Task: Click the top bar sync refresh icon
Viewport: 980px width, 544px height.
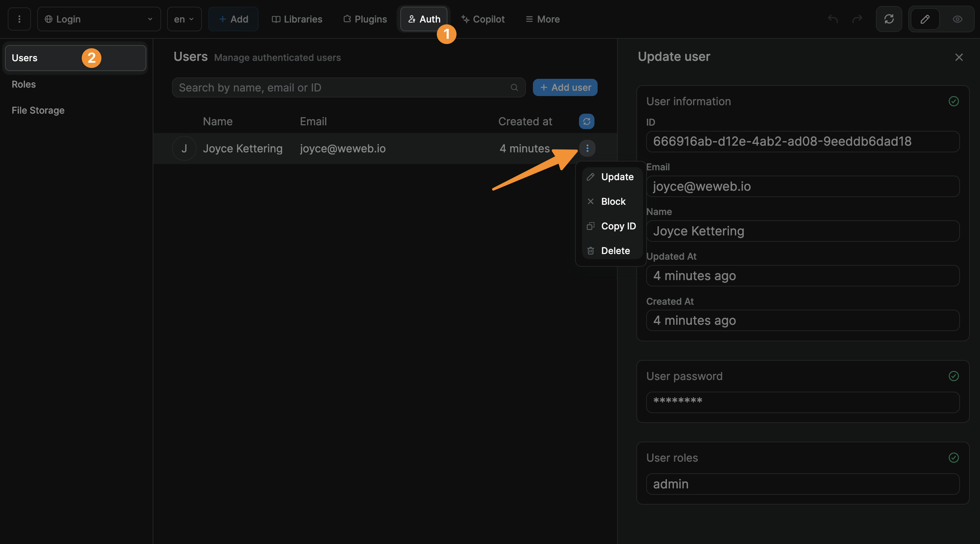Action: [x=889, y=19]
